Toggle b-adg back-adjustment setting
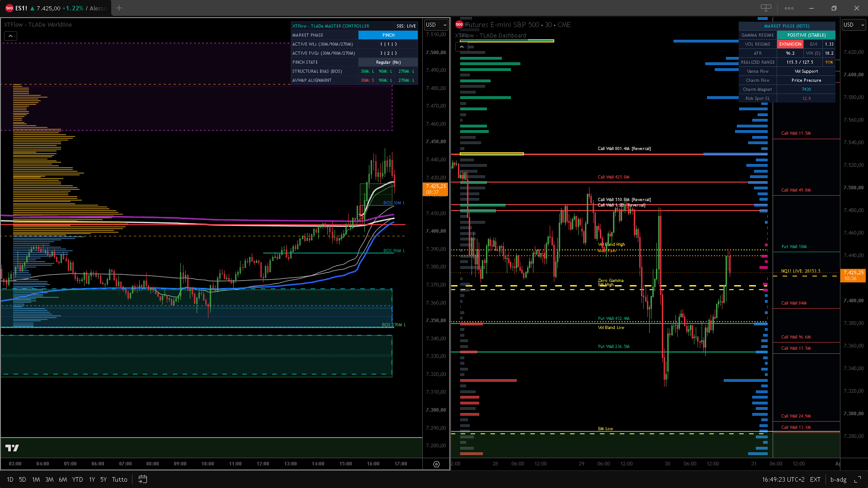The image size is (868, 488). pyautogui.click(x=839, y=479)
